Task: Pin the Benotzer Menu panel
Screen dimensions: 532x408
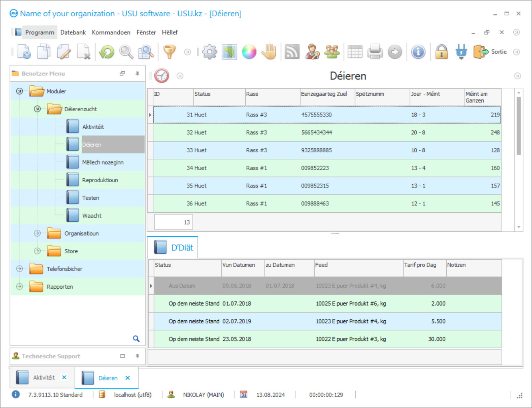Action: coord(137,73)
